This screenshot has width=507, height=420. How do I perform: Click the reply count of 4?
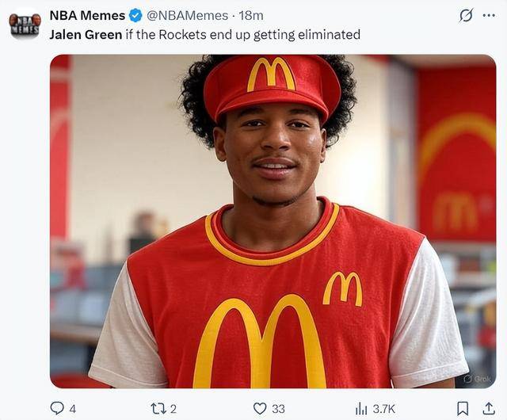coord(73,409)
